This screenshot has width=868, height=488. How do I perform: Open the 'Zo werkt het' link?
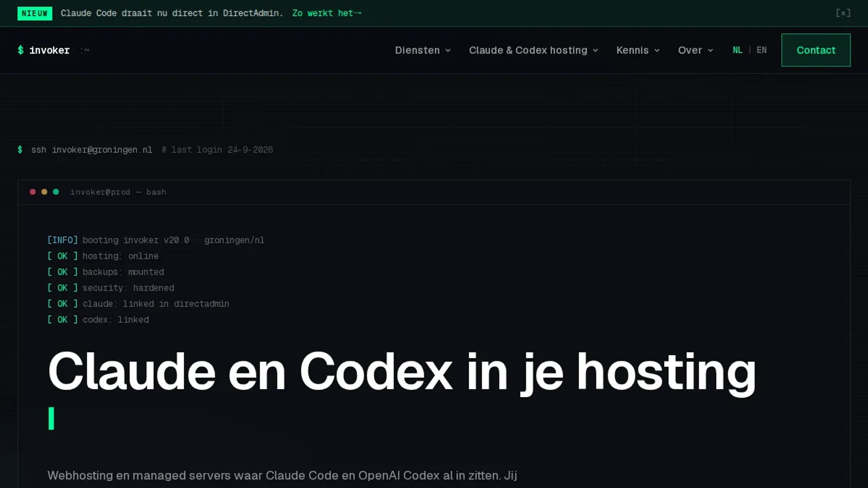(327, 13)
